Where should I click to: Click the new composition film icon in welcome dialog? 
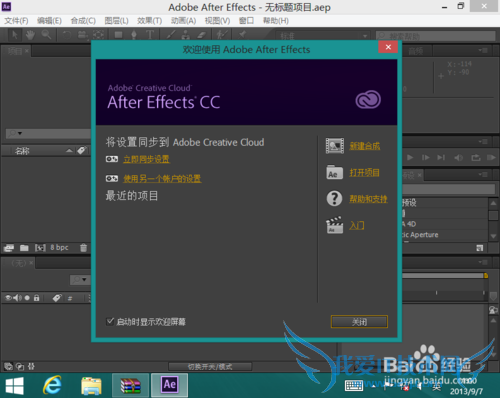pyautogui.click(x=335, y=146)
